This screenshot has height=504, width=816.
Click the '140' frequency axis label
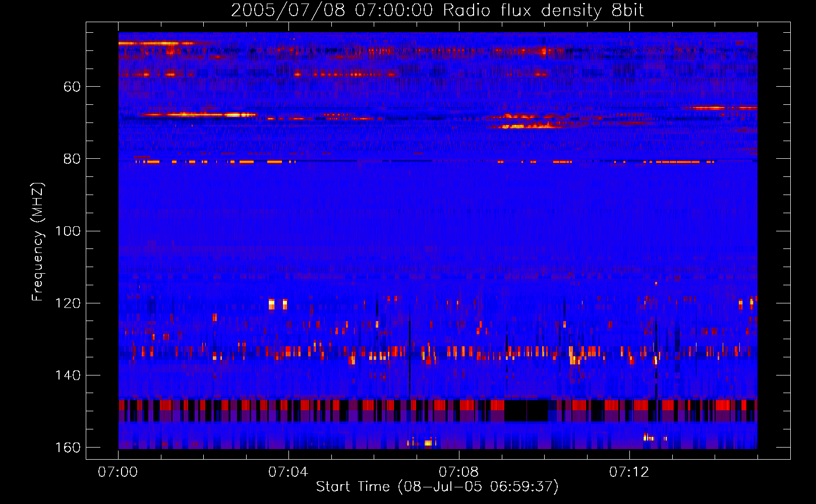click(68, 375)
